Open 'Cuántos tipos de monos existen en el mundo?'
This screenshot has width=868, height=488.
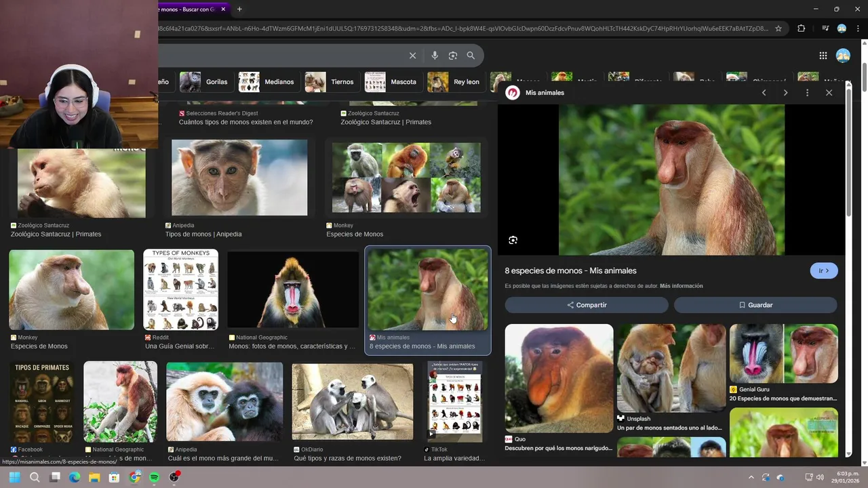245,122
